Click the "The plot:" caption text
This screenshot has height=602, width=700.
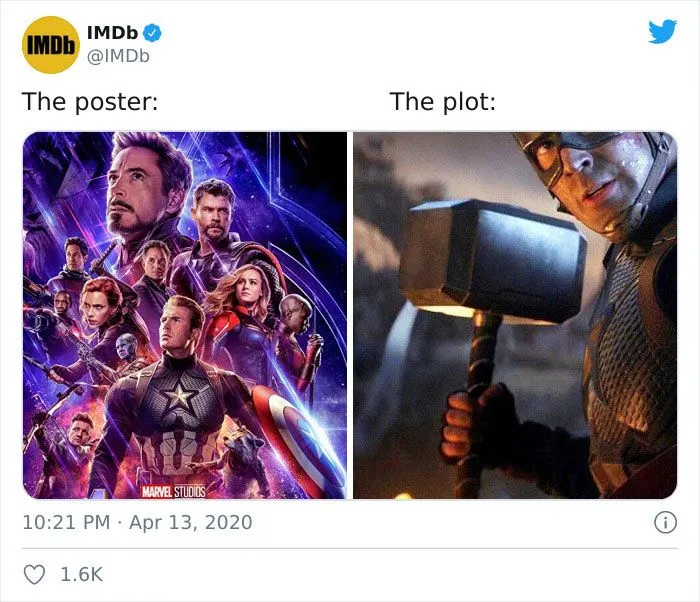tap(442, 101)
